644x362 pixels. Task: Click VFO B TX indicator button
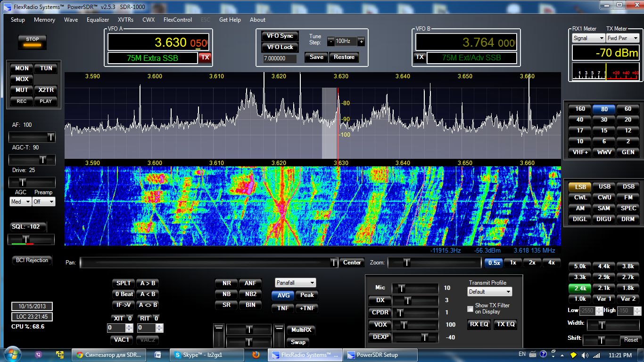point(420,58)
